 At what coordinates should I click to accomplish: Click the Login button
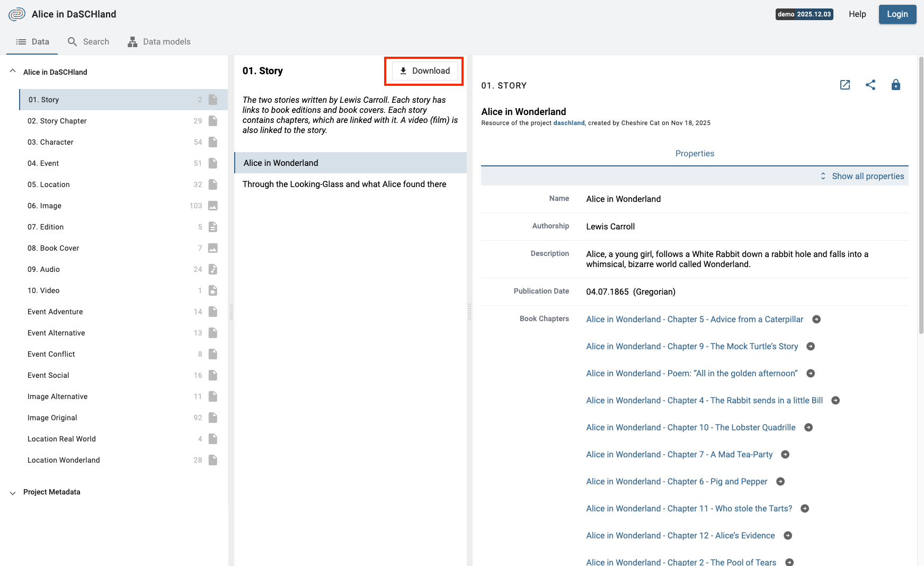897,14
